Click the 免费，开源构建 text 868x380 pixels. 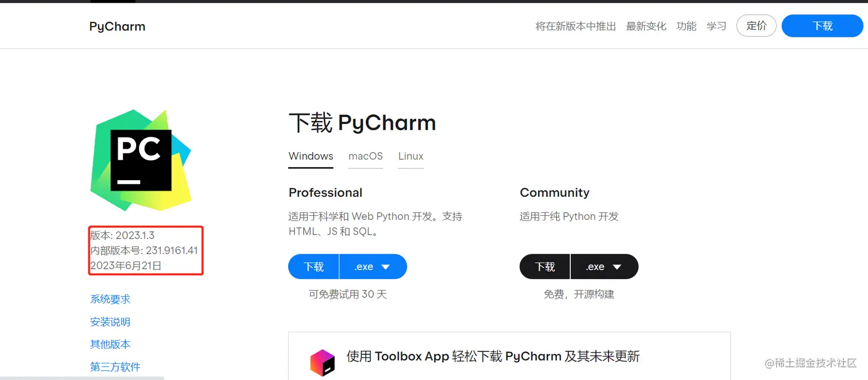pyautogui.click(x=579, y=294)
